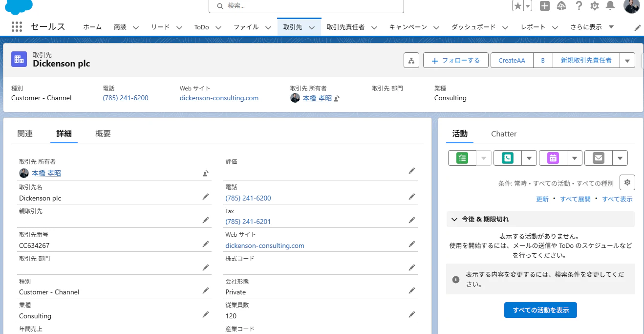Open the dickenson-consulting.com link in highlights panel
The image size is (644, 334).
[219, 98]
